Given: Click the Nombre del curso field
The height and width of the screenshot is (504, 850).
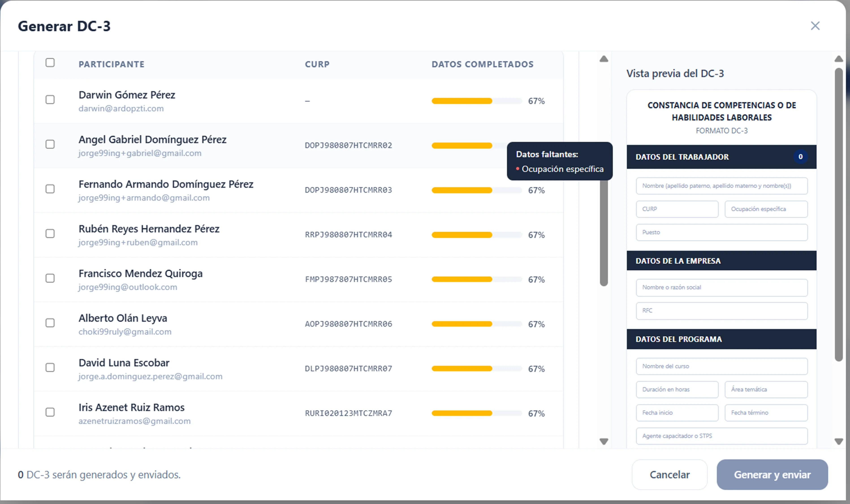Looking at the screenshot, I should coord(722,366).
